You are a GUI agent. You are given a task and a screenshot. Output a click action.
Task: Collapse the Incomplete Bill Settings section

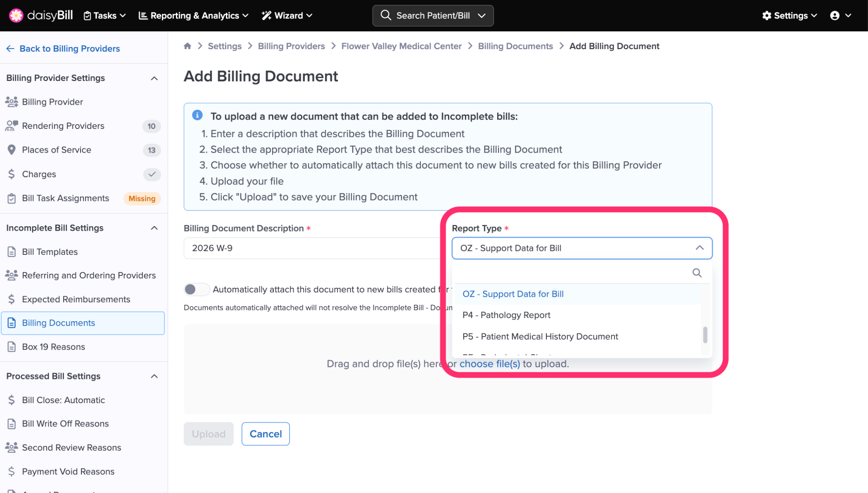tap(154, 228)
